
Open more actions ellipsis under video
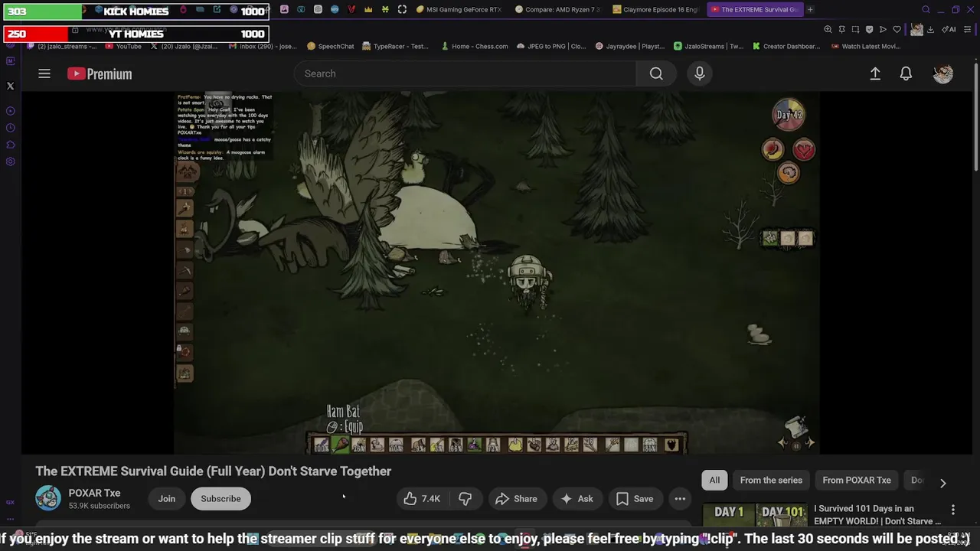tap(680, 499)
